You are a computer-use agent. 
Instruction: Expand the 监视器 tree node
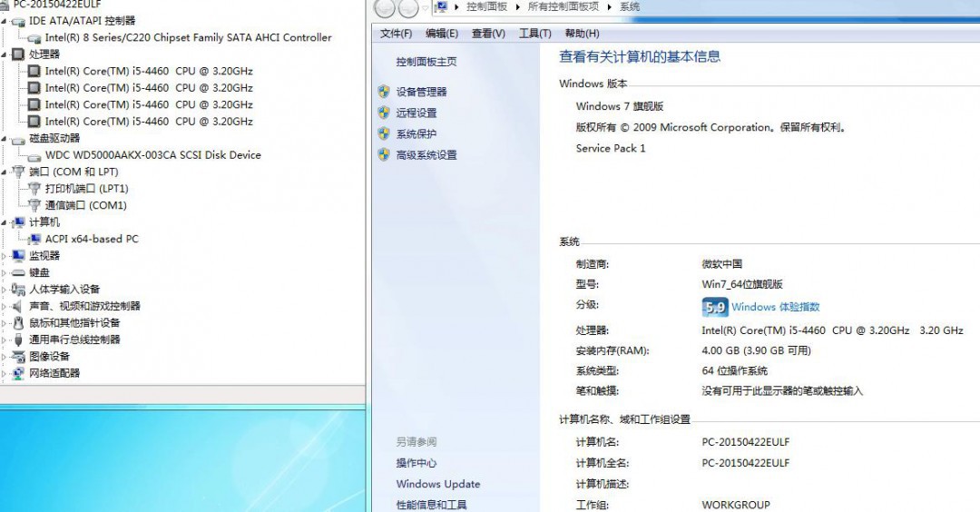[x=4, y=256]
